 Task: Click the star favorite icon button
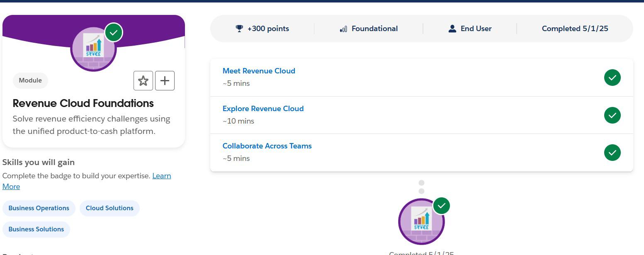[x=143, y=80]
